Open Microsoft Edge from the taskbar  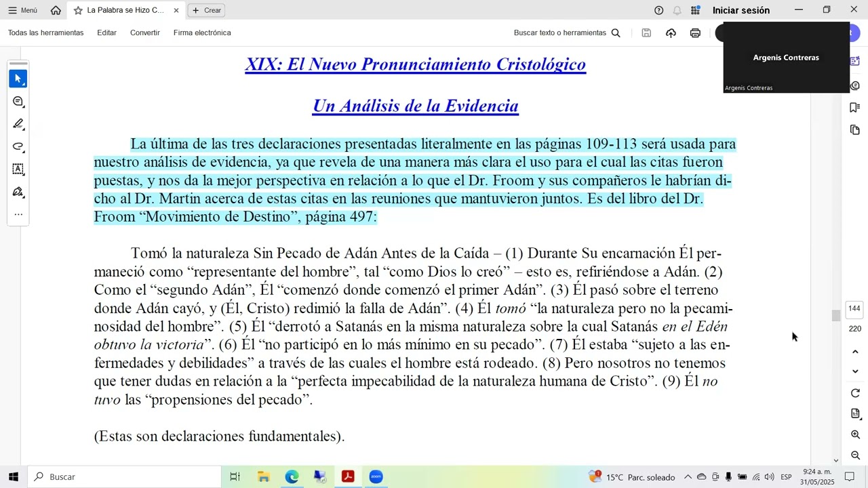tap(292, 477)
